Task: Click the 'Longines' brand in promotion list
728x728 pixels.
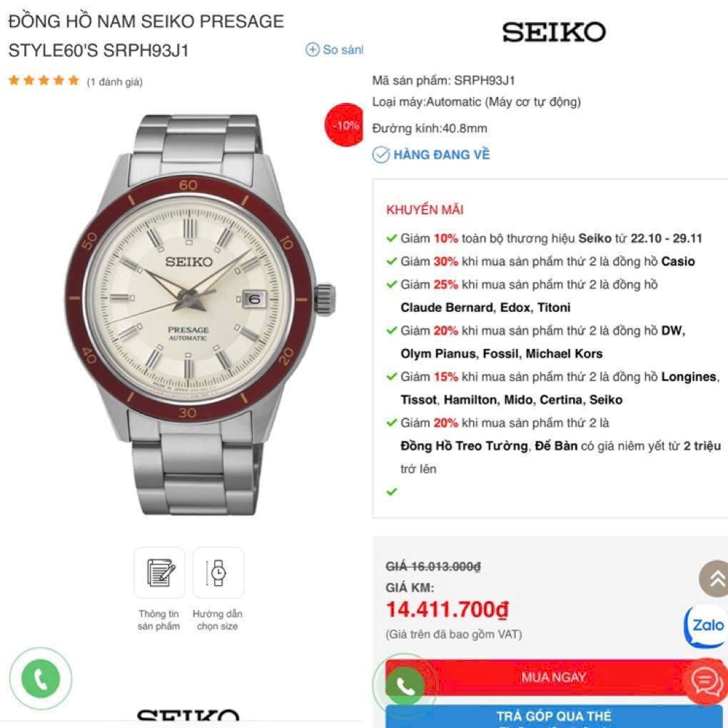Action: click(689, 377)
